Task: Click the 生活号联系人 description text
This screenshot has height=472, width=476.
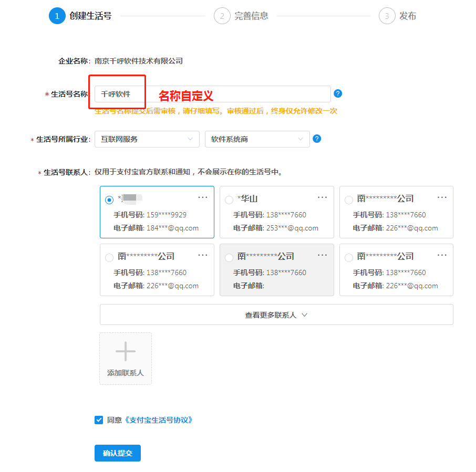Action: (189, 172)
